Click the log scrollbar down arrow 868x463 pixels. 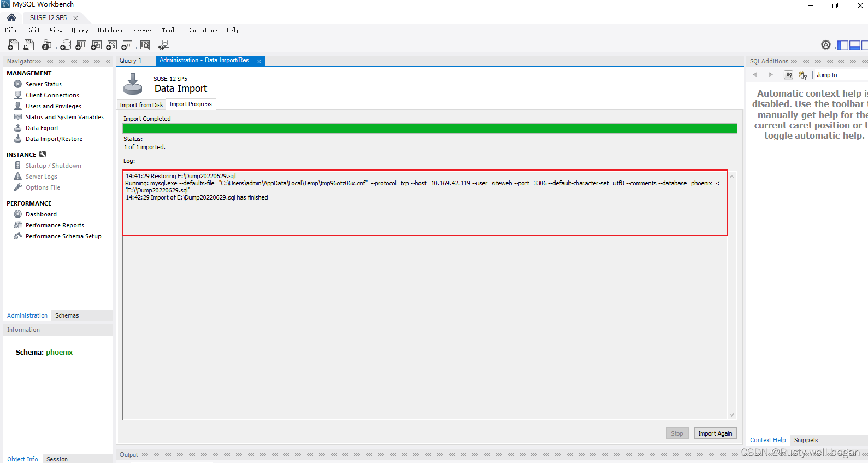point(732,415)
